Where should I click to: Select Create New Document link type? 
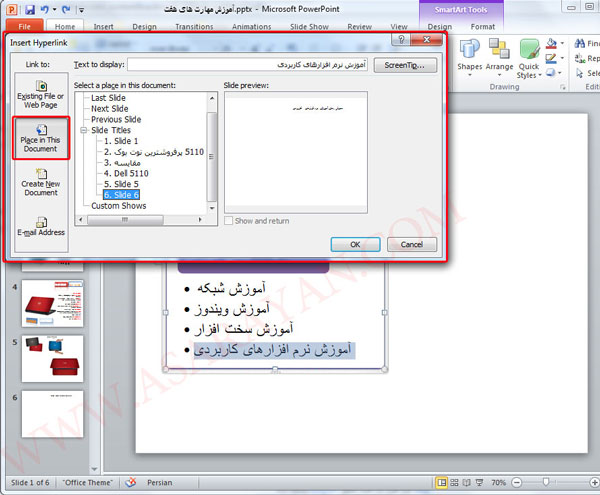(41, 186)
